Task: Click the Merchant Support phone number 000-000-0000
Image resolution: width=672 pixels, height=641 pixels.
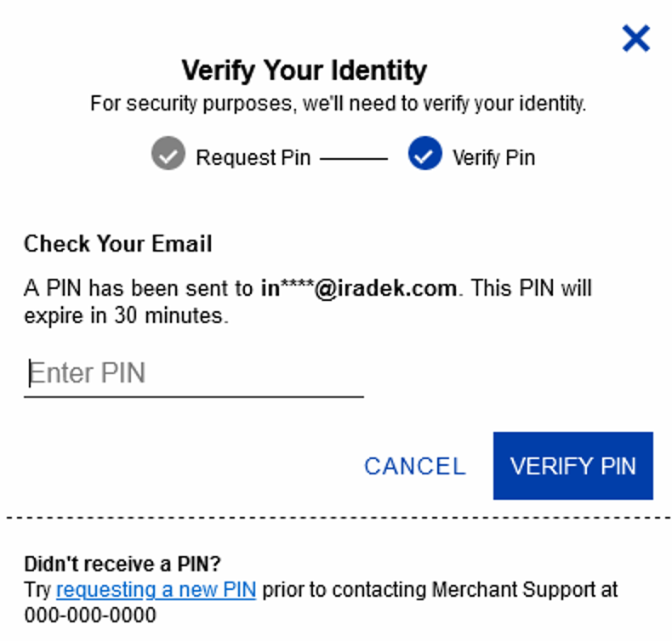Action: (90, 615)
